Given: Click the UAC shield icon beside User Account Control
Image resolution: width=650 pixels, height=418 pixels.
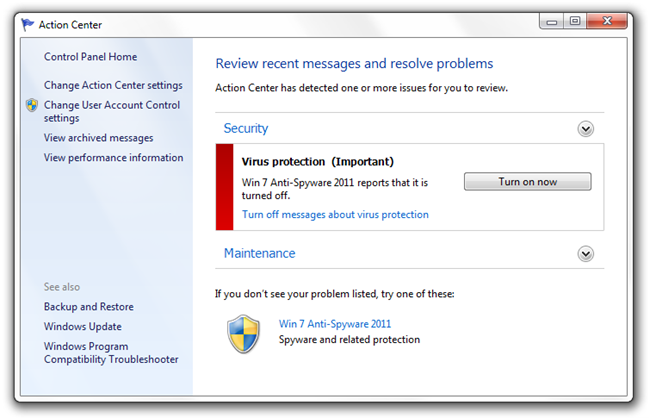Looking at the screenshot, I should pos(32,105).
